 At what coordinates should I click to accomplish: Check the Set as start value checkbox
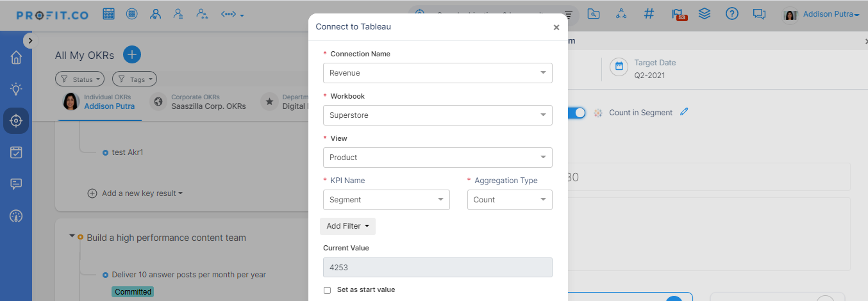click(x=327, y=290)
